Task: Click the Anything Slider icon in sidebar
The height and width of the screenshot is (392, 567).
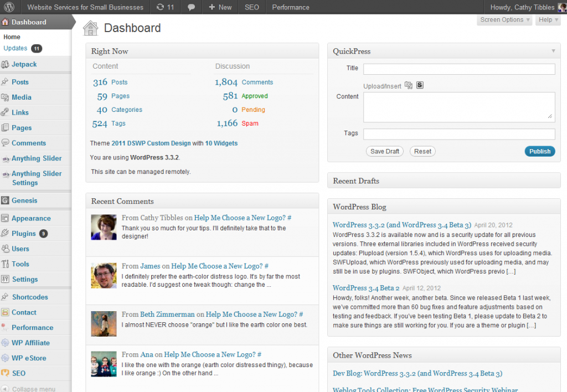Action: coord(5,158)
